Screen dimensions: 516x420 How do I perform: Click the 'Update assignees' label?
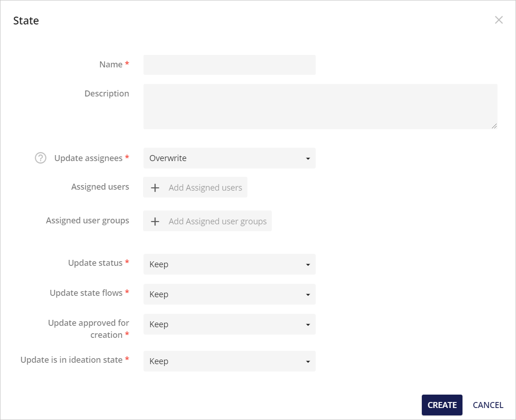[88, 158]
